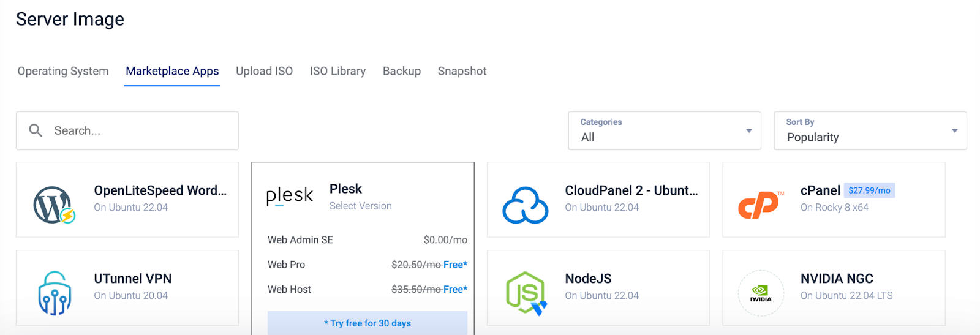Select the CloudPanel 2 - Ubuntu title
This screenshot has height=335, width=980.
point(631,190)
